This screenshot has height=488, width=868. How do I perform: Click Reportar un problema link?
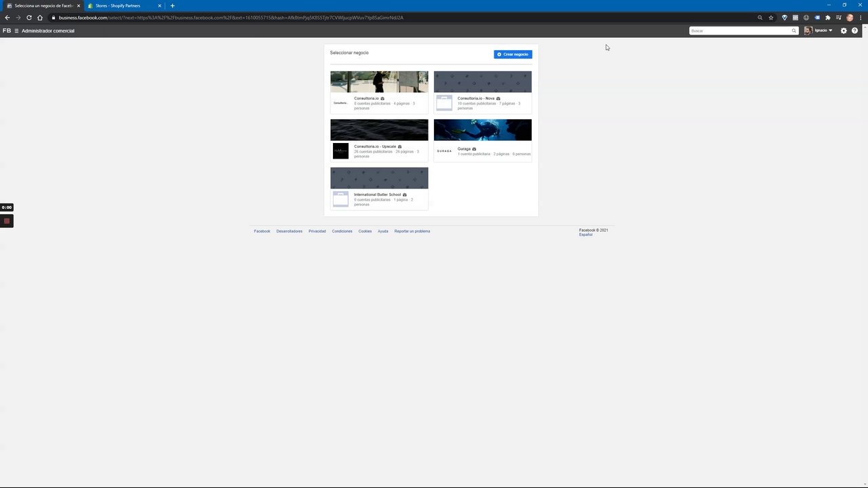tap(412, 231)
